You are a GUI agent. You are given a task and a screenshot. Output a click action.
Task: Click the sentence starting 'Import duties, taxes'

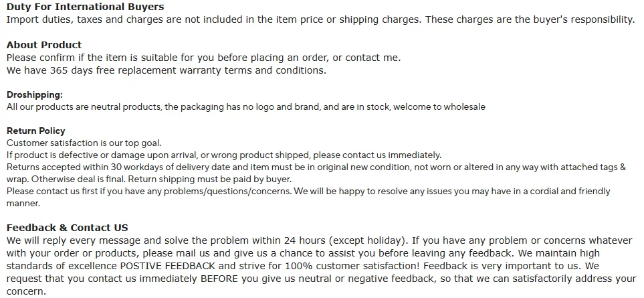click(x=321, y=19)
